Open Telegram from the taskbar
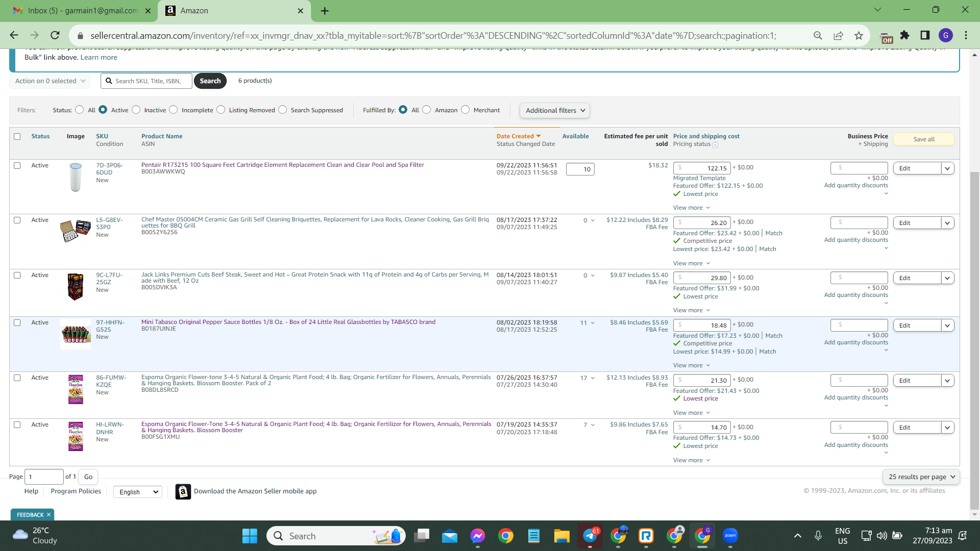This screenshot has width=980, height=551. (590, 536)
